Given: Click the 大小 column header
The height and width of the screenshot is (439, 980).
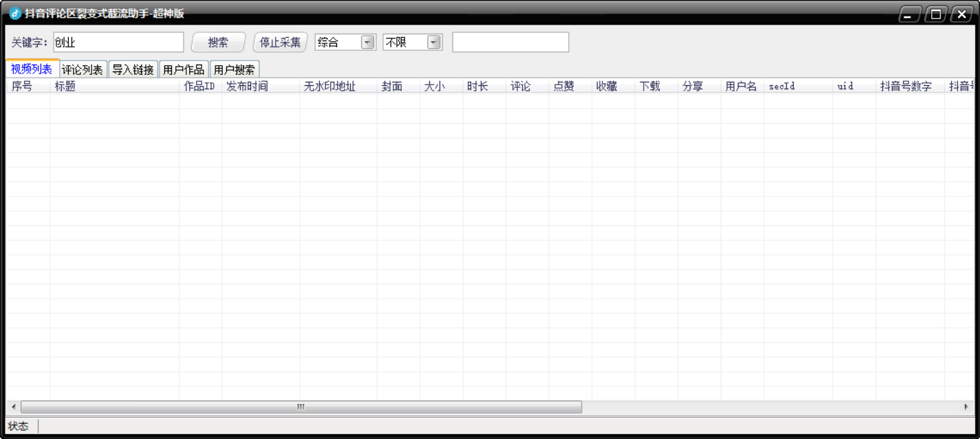Looking at the screenshot, I should tap(442, 86).
